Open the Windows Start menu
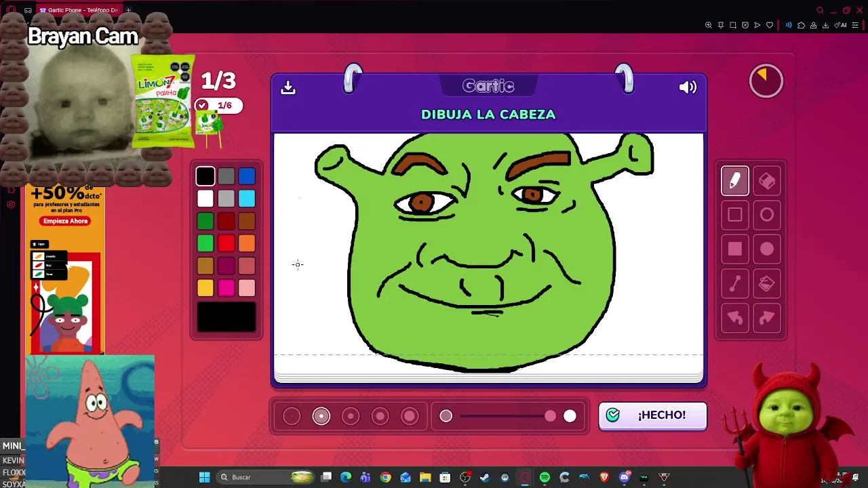Image resolution: width=868 pixels, height=488 pixels. [204, 477]
